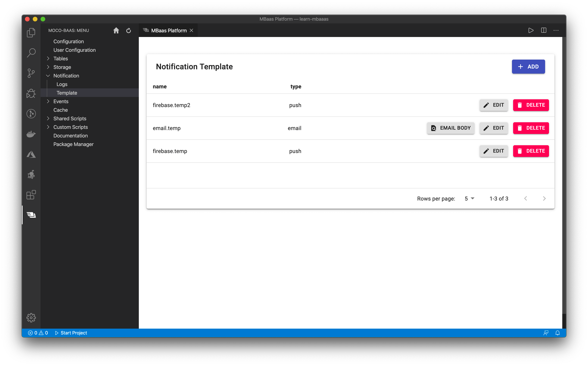This screenshot has height=366, width=588.
Task: Open the Manage gear icon
Action: click(31, 318)
